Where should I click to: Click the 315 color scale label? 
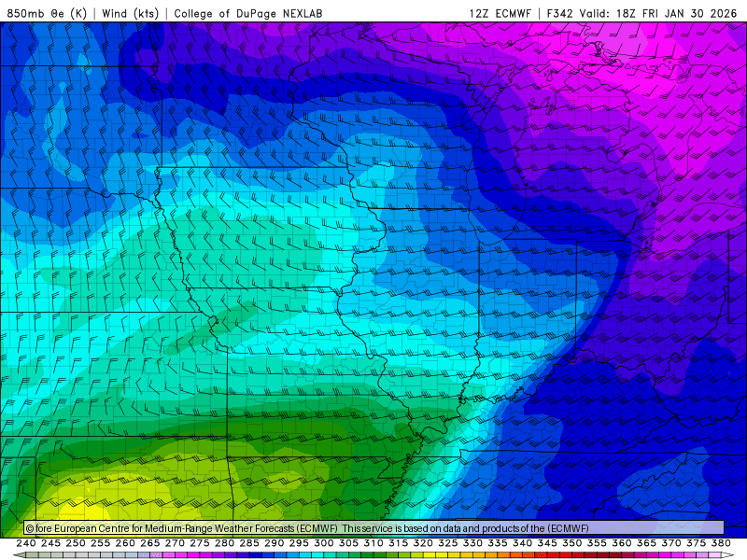point(399,543)
